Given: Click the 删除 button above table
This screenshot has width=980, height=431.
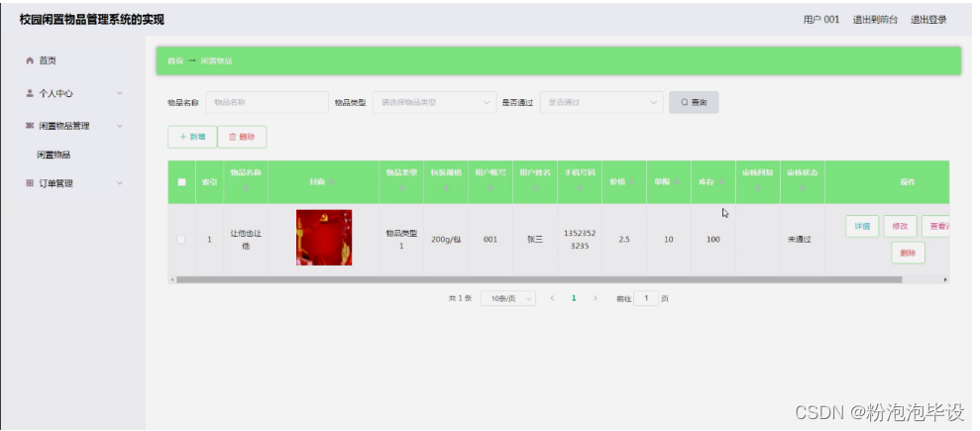Looking at the screenshot, I should [x=242, y=137].
